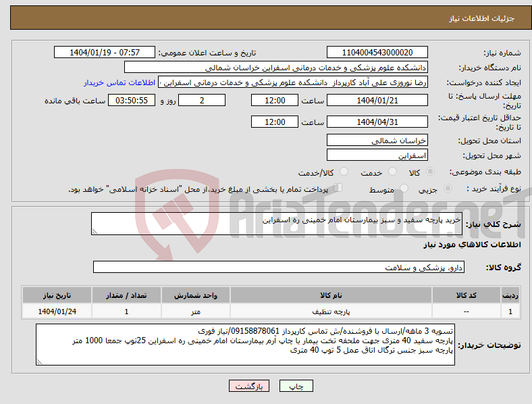Click the شرح کلی نیاز description textarea

point(277,224)
